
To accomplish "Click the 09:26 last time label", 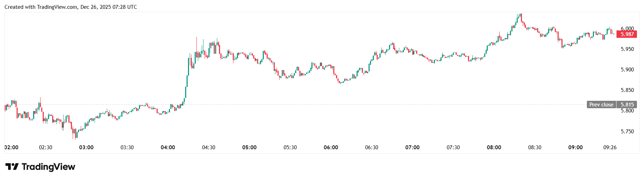I will tap(610, 147).
